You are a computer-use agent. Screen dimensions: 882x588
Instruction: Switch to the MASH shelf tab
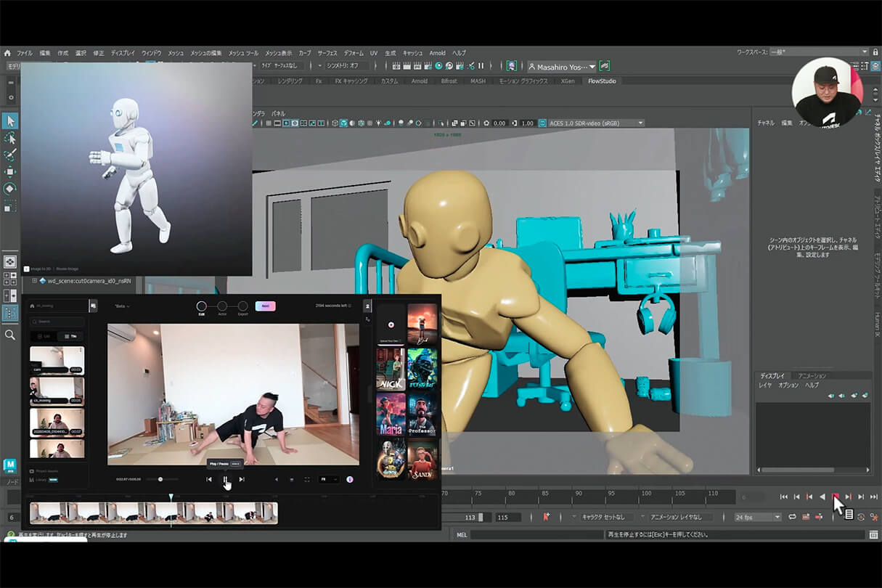(x=478, y=81)
